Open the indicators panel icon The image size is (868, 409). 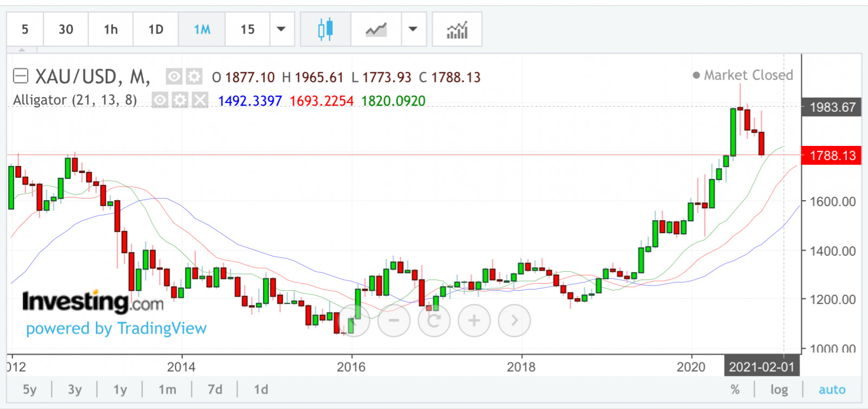pyautogui.click(x=457, y=29)
